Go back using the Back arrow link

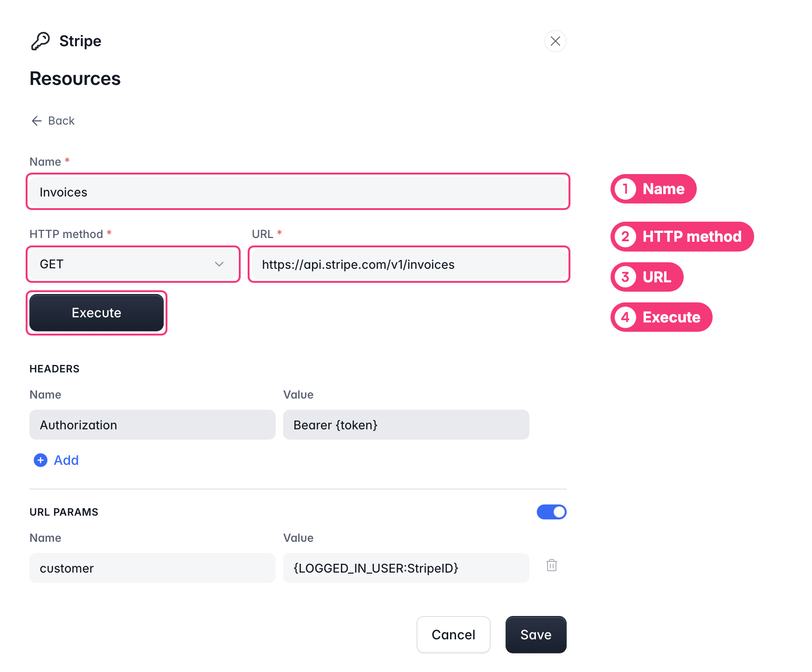click(x=53, y=121)
